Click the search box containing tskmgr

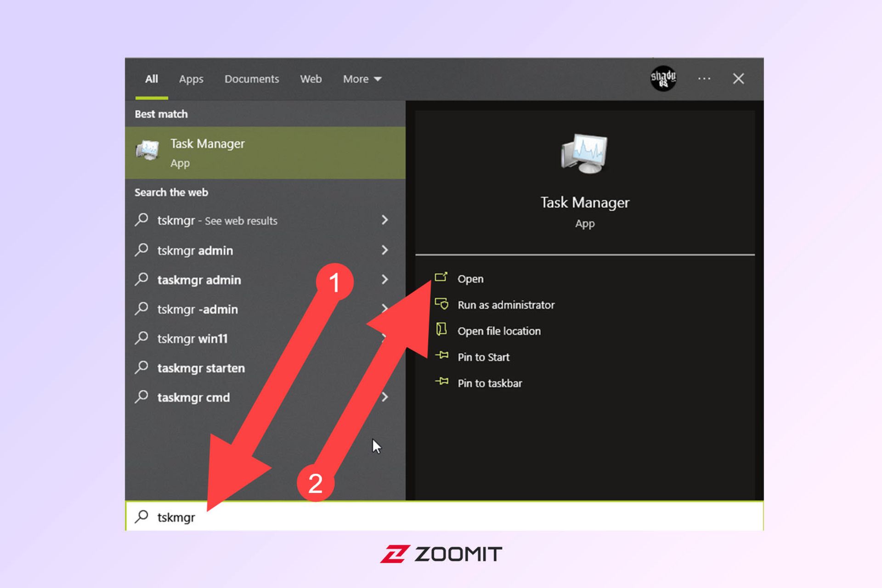point(444,516)
